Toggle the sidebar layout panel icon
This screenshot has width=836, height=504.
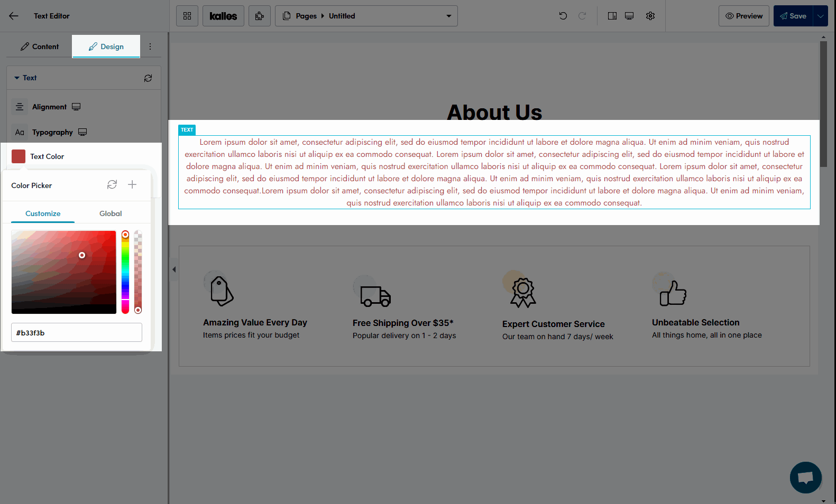point(612,16)
